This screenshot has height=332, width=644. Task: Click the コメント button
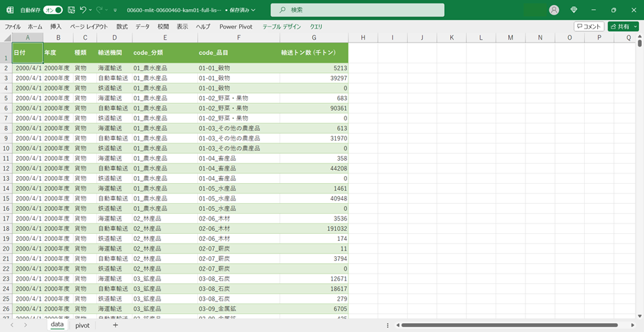point(589,26)
